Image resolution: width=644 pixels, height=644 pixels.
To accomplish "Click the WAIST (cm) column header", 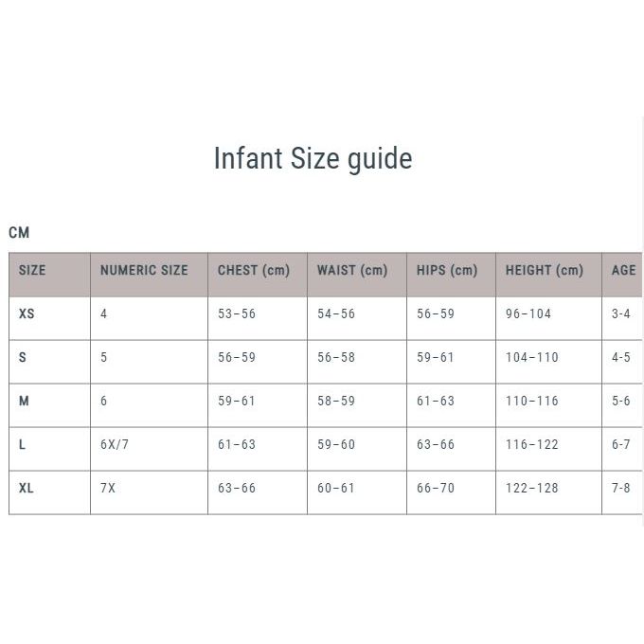I will coord(352,271).
